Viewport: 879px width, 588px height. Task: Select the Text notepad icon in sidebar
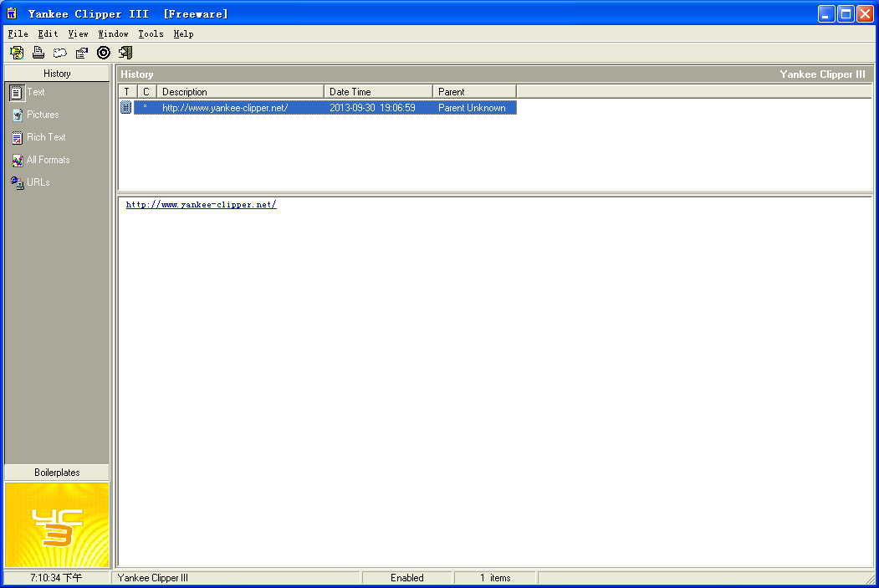coord(17,93)
